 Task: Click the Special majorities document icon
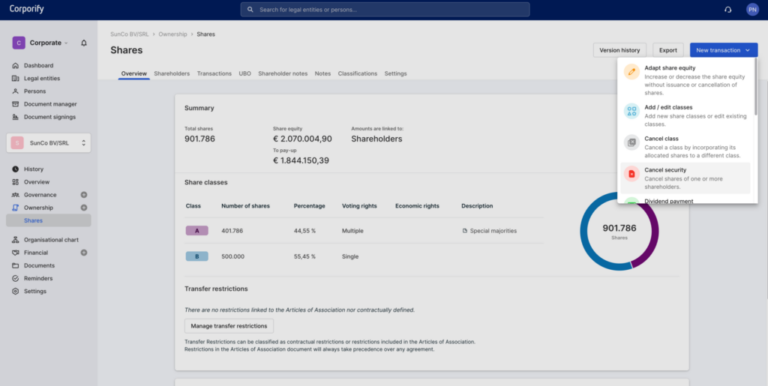pyautogui.click(x=465, y=231)
